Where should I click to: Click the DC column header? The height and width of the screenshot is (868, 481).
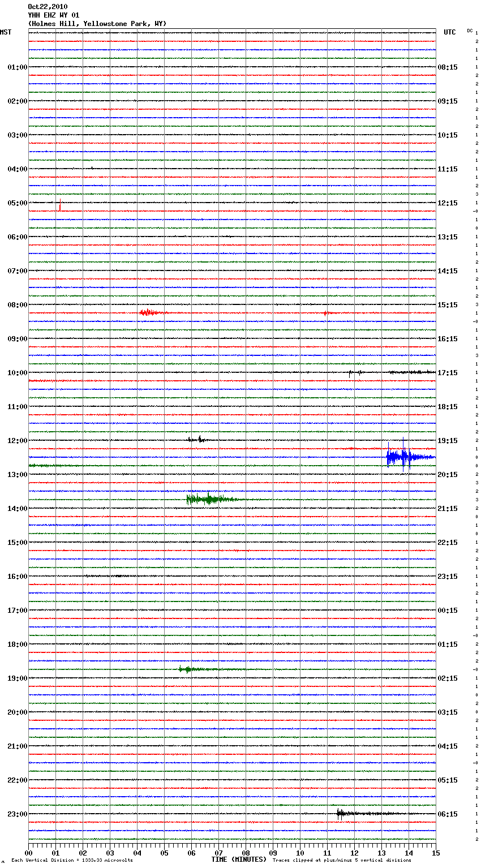pos(470,31)
